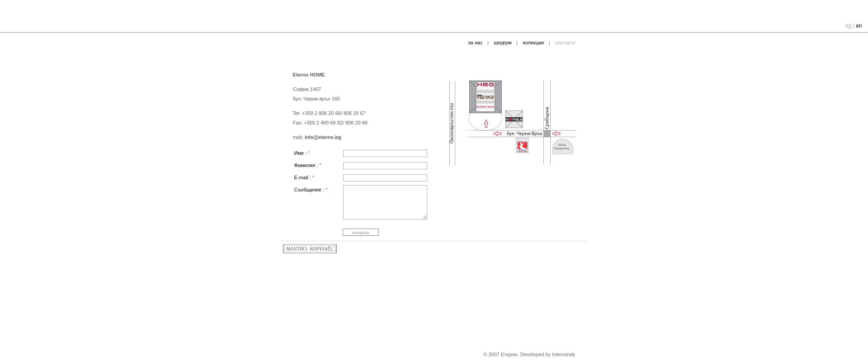Click the eterno logo on the map

click(485, 107)
